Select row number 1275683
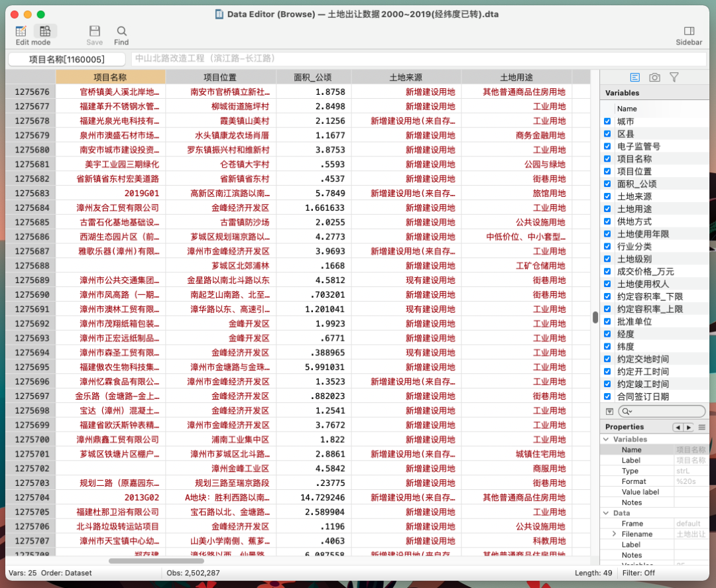 click(31, 193)
